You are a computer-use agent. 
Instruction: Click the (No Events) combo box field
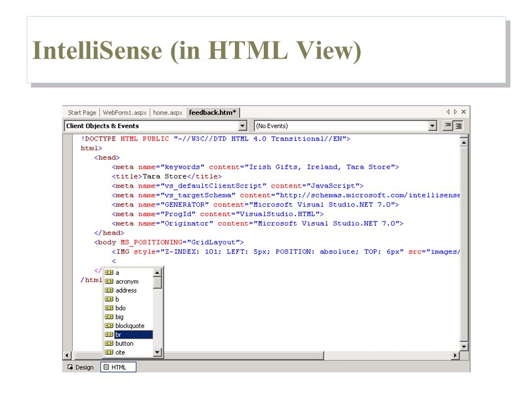pyautogui.click(x=345, y=126)
